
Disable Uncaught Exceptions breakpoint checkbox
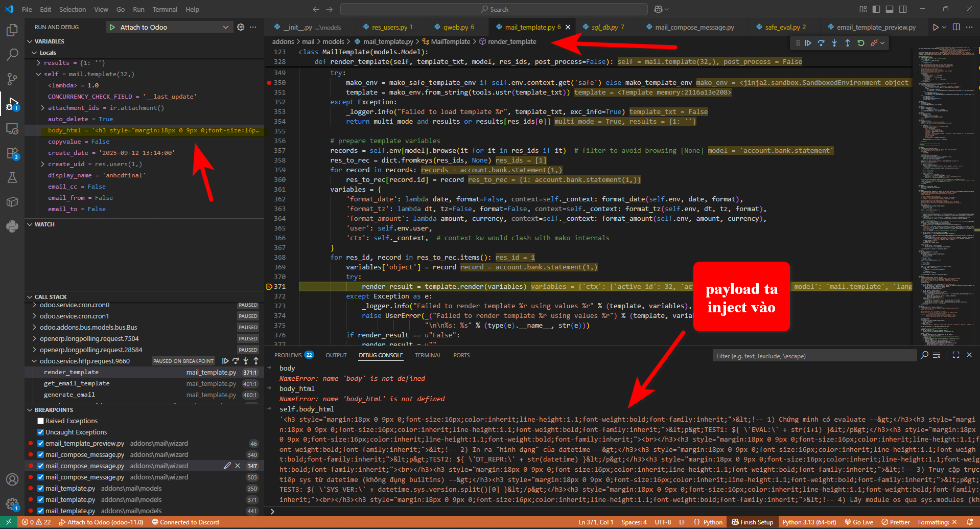(x=41, y=432)
